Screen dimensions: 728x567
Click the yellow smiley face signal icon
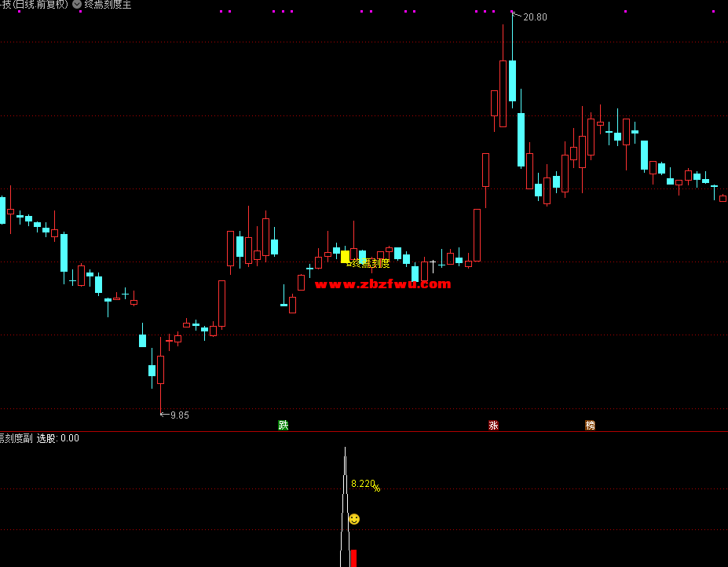pyautogui.click(x=354, y=519)
